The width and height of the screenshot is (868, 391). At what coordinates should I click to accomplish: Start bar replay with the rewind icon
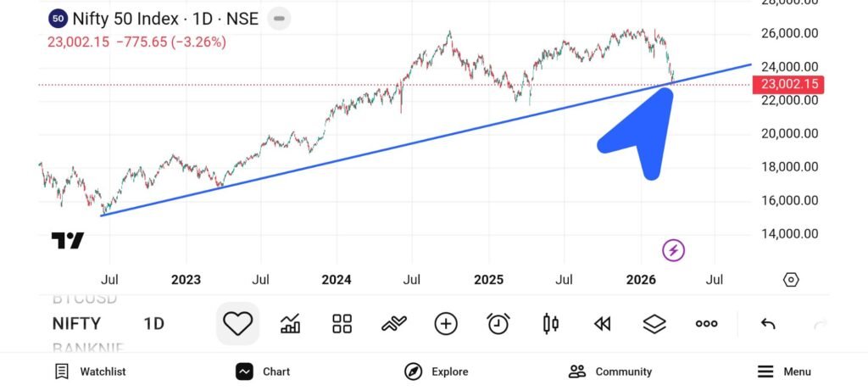coord(603,323)
